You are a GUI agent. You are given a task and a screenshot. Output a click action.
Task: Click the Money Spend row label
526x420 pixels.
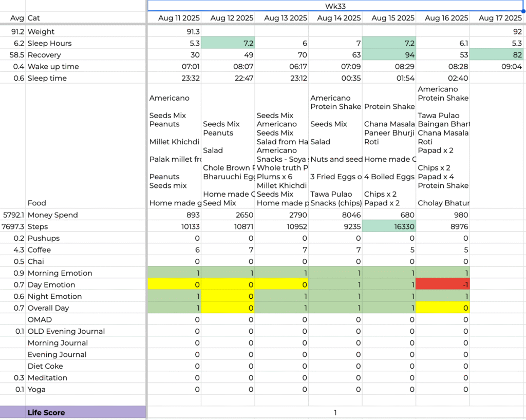point(53,215)
